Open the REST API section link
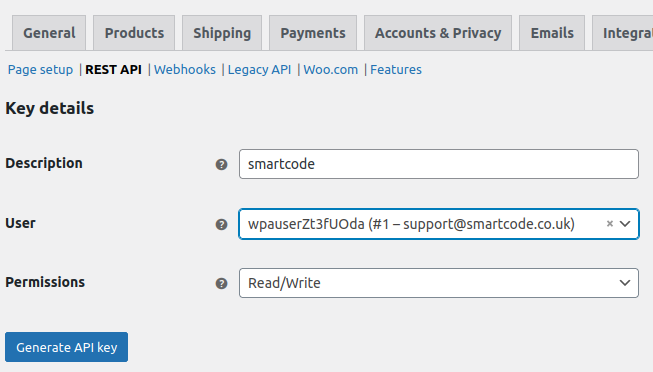The image size is (653, 372). (113, 70)
